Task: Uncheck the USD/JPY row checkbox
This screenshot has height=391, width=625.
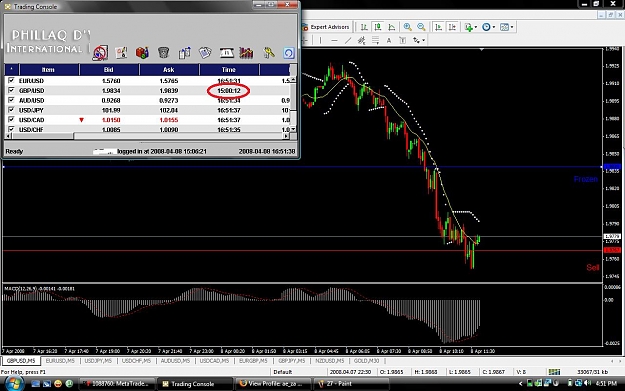Action: (11, 110)
